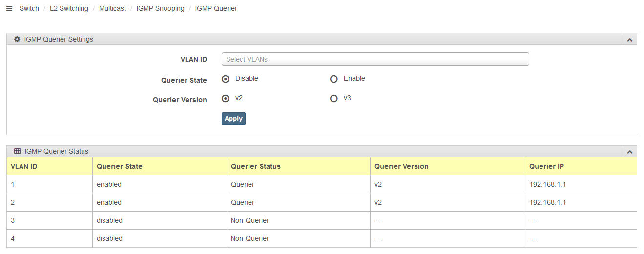
Task: Go to L2 Switching breadcrumb
Action: click(x=69, y=8)
